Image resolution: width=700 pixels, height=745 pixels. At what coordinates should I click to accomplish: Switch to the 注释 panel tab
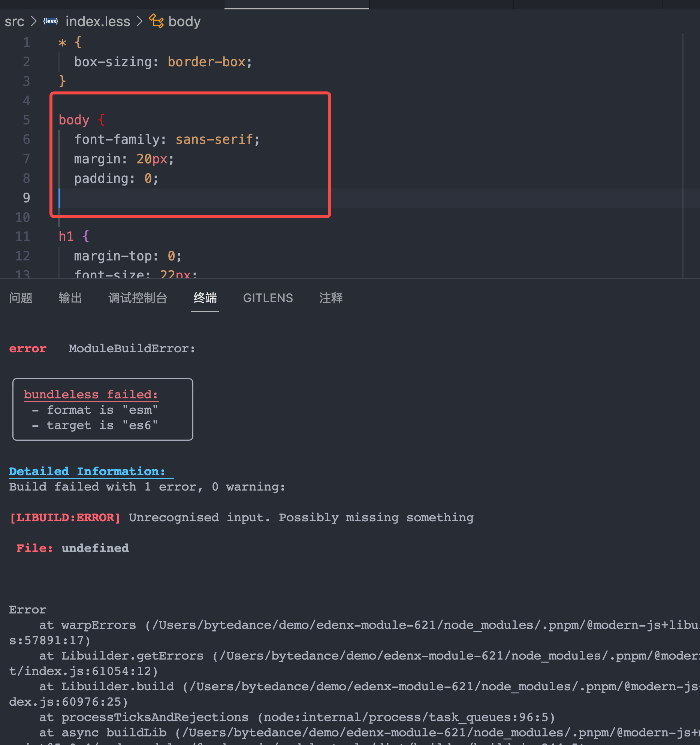331,298
